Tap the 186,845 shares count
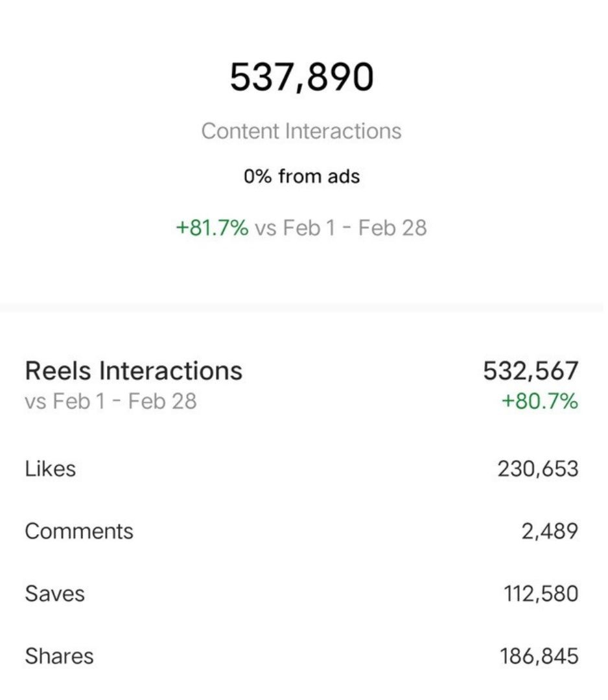This screenshot has width=608, height=700. click(x=538, y=656)
